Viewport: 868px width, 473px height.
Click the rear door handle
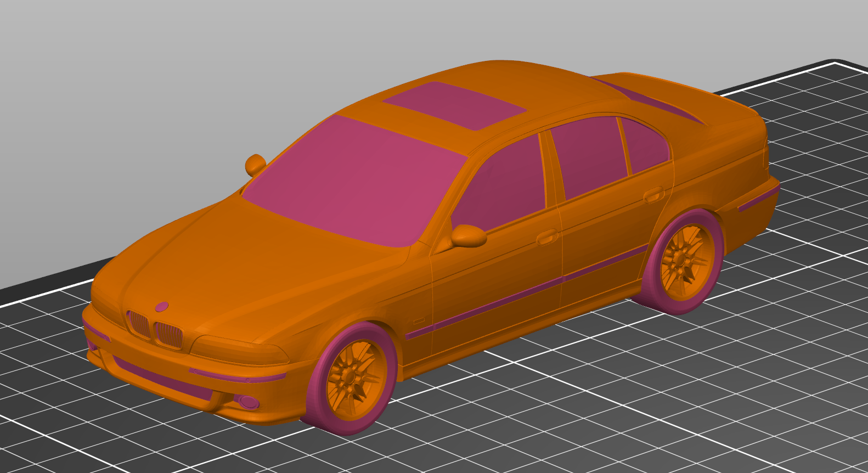653,194
